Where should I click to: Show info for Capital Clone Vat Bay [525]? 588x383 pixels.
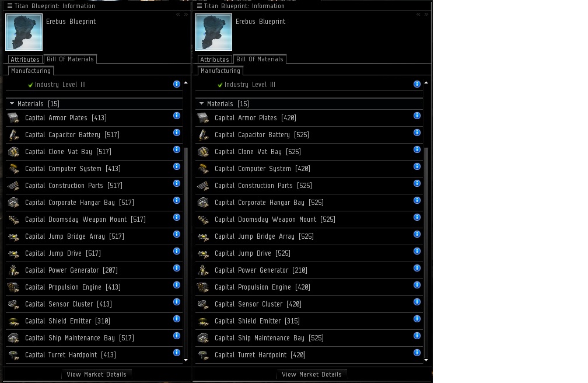coord(417,149)
